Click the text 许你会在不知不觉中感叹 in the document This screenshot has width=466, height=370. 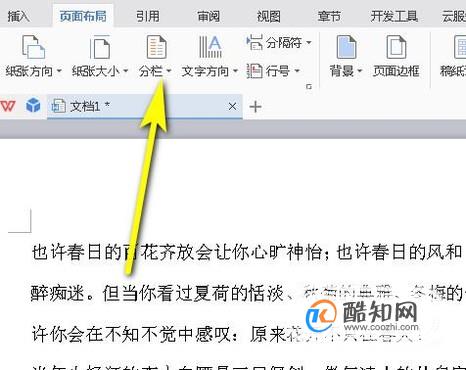(x=131, y=334)
